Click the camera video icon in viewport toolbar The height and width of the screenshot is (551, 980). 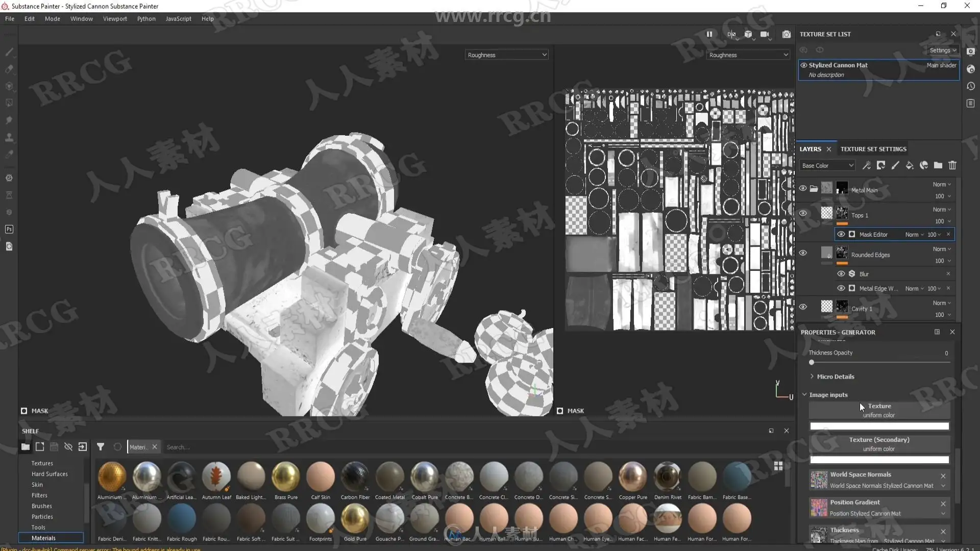pyautogui.click(x=765, y=34)
